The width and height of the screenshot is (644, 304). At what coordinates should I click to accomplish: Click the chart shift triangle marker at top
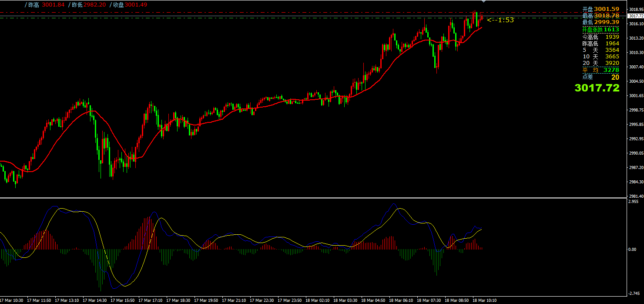click(x=483, y=2)
